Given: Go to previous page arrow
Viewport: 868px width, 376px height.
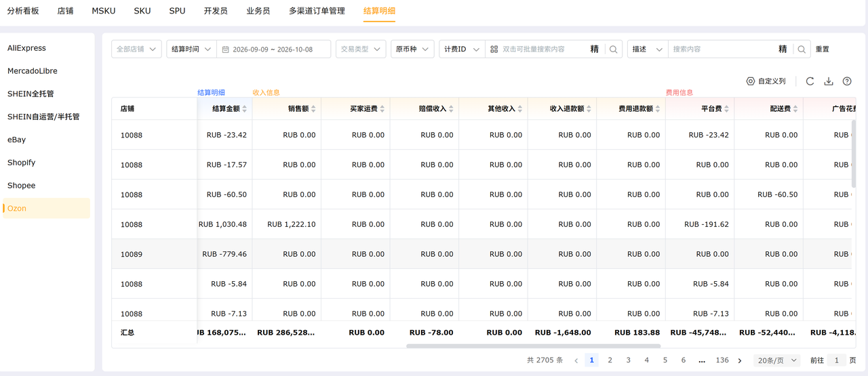Looking at the screenshot, I should tap(576, 360).
